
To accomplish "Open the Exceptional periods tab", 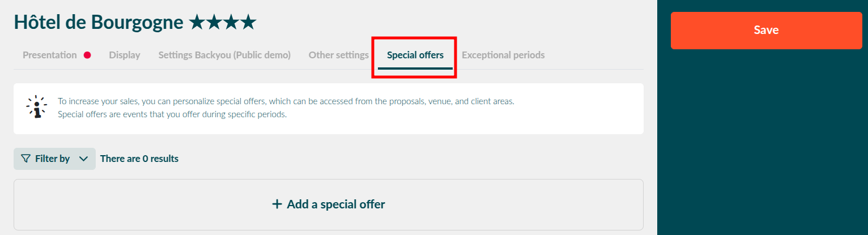I will 503,55.
